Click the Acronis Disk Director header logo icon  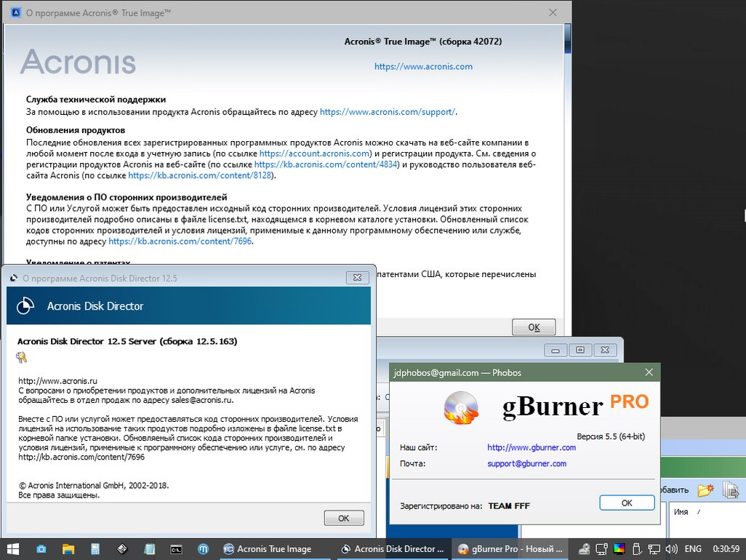click(25, 306)
